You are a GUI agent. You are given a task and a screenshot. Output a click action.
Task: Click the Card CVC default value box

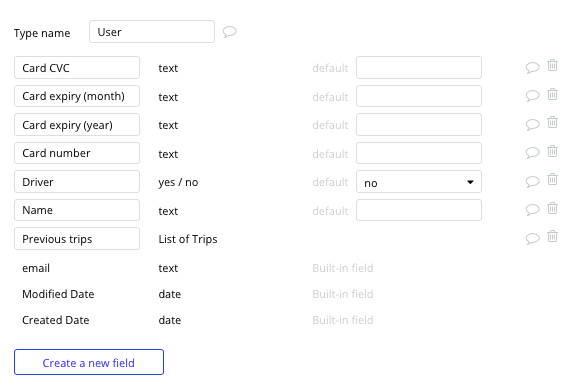pyautogui.click(x=419, y=67)
